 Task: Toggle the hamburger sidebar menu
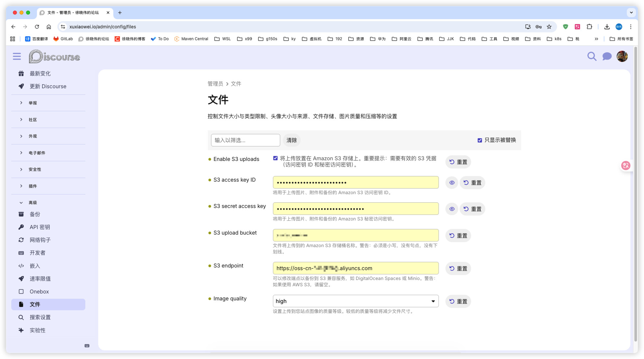point(17,57)
